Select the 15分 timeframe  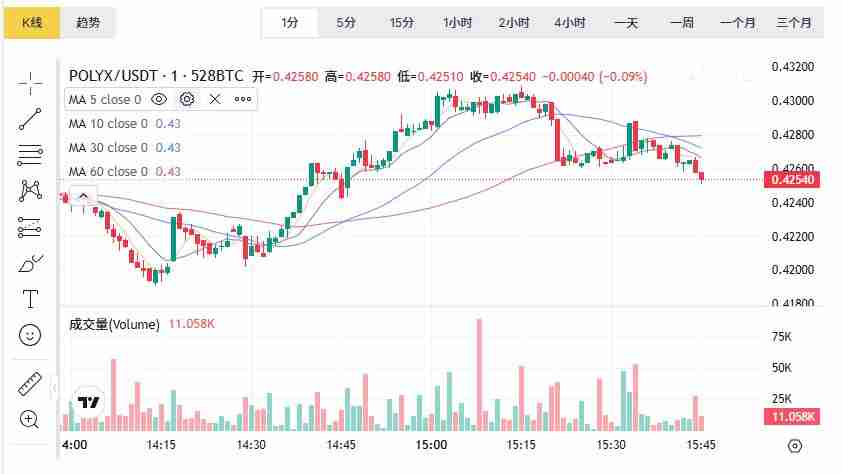402,22
